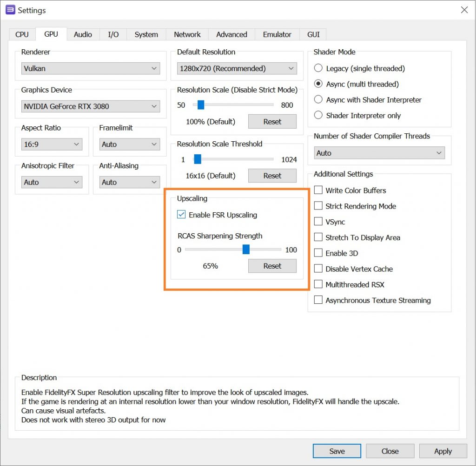This screenshot has height=466, width=476.
Task: Click the Resolution Scale Threshold slider handle
Action: pyautogui.click(x=198, y=159)
